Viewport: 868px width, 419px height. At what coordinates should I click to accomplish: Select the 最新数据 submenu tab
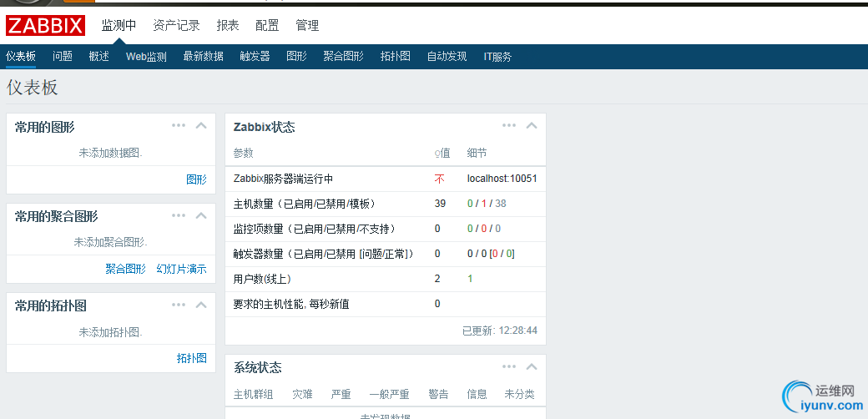203,56
